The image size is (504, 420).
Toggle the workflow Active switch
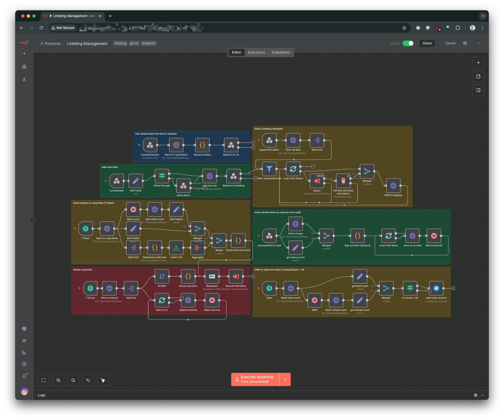408,43
